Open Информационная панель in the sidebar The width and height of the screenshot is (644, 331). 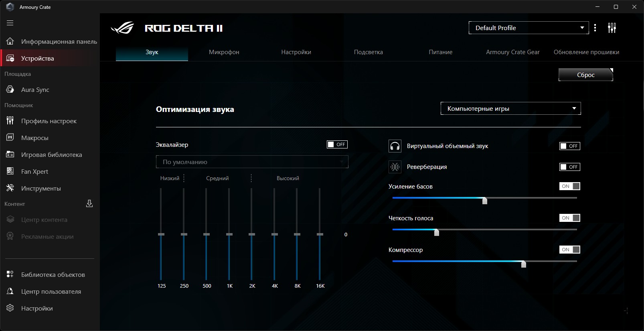coord(50,41)
